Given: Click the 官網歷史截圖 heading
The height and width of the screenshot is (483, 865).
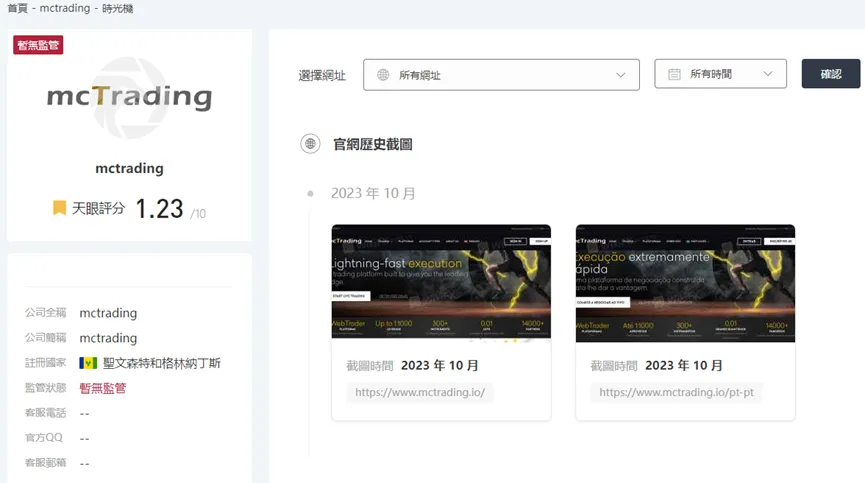Looking at the screenshot, I should [372, 144].
